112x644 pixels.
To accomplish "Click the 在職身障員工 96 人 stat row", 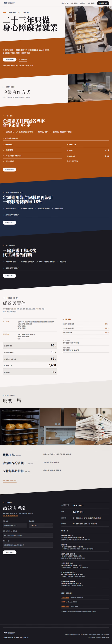I will click(x=30, y=346).
